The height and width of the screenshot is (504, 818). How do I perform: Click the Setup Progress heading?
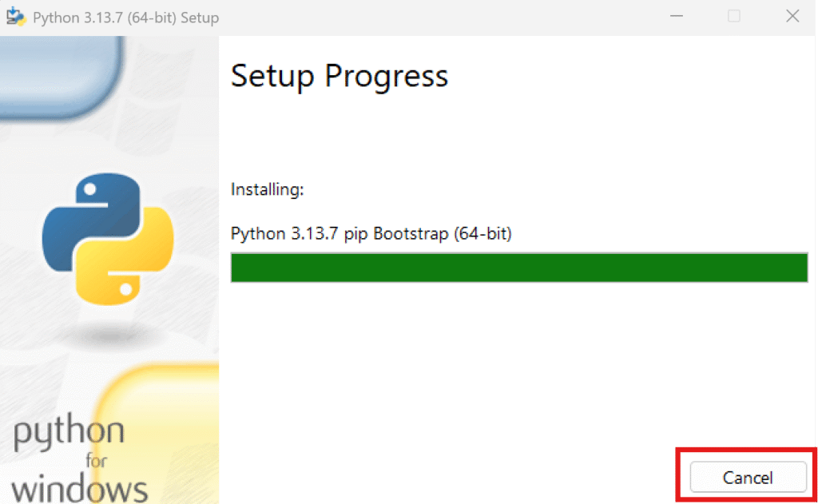339,76
